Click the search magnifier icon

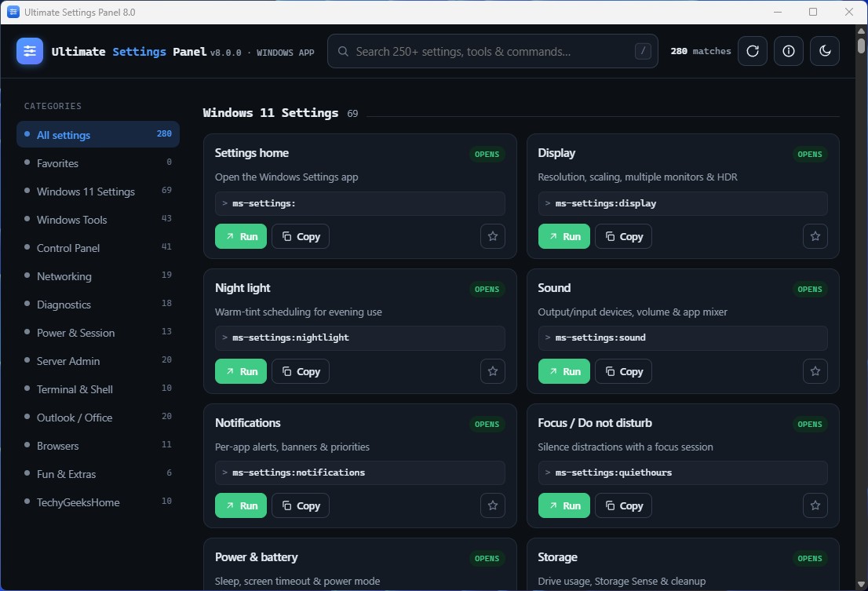point(343,51)
